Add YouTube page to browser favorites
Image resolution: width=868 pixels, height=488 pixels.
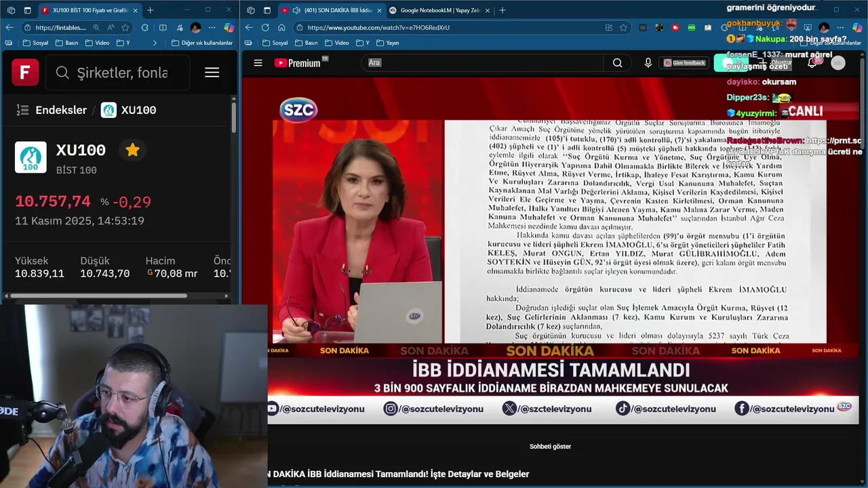623,28
